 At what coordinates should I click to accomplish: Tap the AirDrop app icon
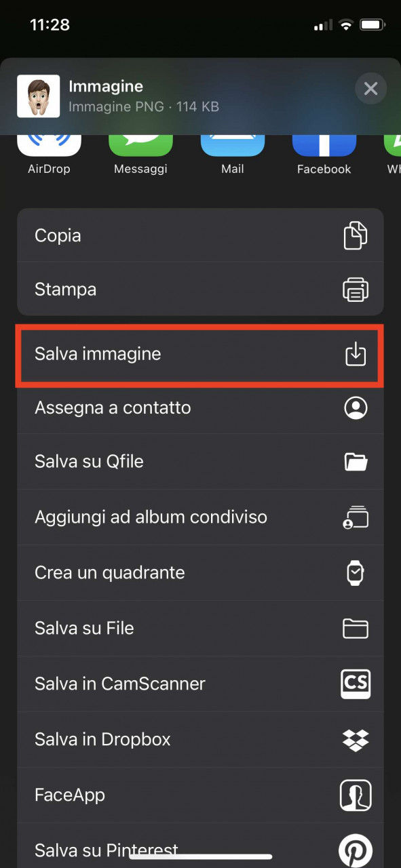pos(49,144)
